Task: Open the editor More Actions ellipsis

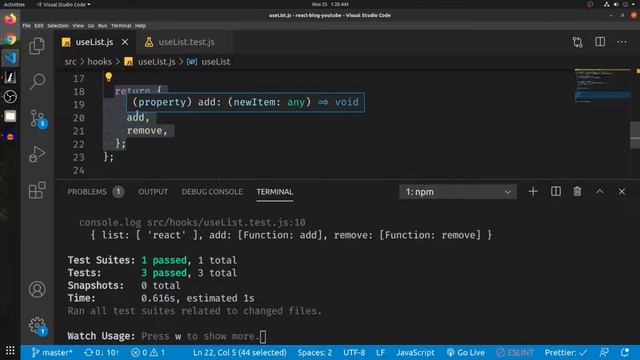Action: (622, 42)
